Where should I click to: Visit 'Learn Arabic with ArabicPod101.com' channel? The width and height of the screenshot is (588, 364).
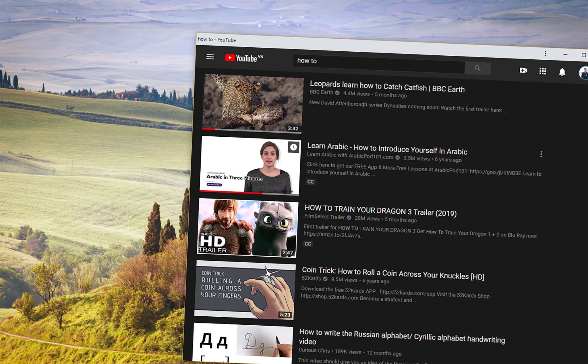tap(350, 155)
